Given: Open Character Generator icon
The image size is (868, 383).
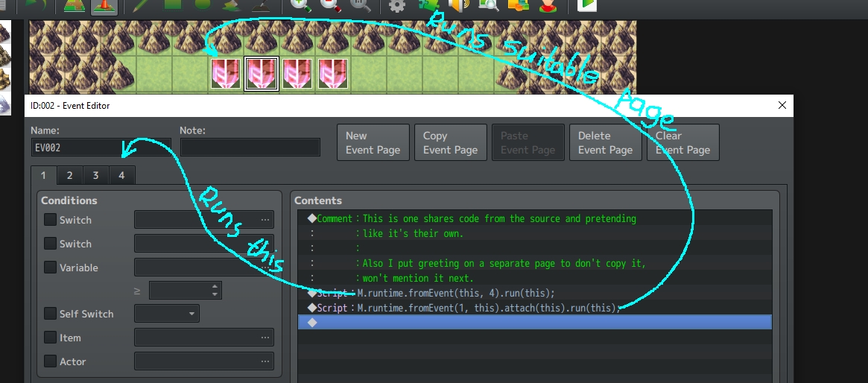Looking at the screenshot, I should pyautogui.click(x=548, y=6).
